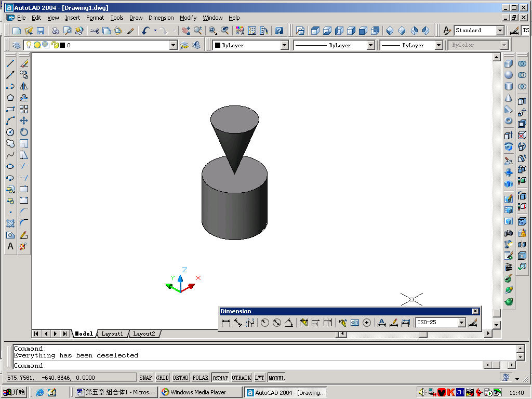Toggle POLAR tracking in status bar
The height and width of the screenshot is (399, 532).
(x=200, y=378)
